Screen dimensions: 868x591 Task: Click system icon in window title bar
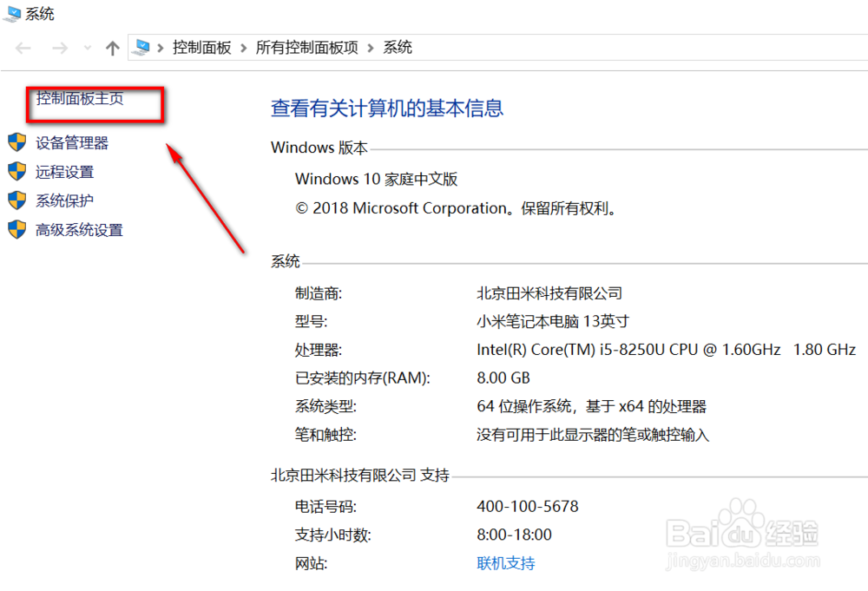tap(12, 14)
